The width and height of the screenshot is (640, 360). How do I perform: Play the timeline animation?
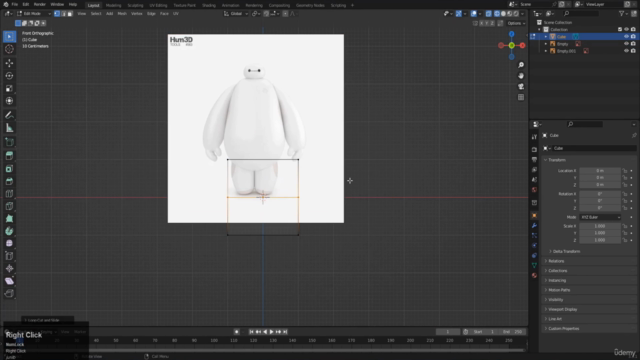click(271, 332)
